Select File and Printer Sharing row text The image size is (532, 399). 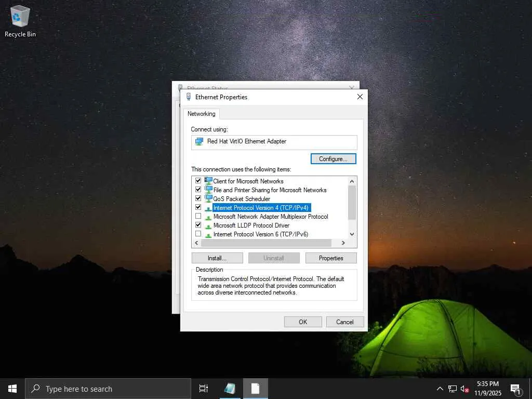[270, 190]
